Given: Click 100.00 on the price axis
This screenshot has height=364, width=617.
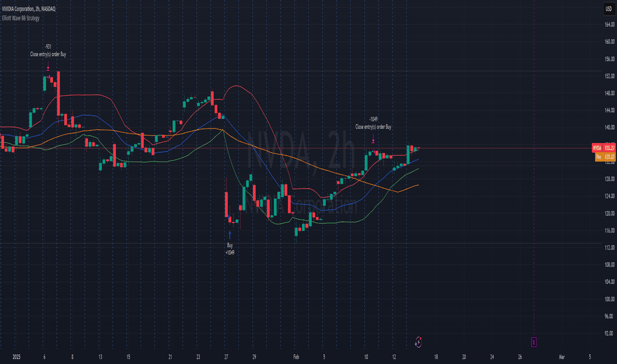Looking at the screenshot, I should (x=609, y=298).
